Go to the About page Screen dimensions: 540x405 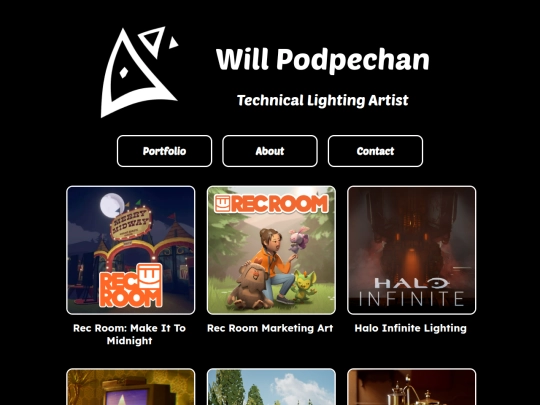(x=270, y=151)
